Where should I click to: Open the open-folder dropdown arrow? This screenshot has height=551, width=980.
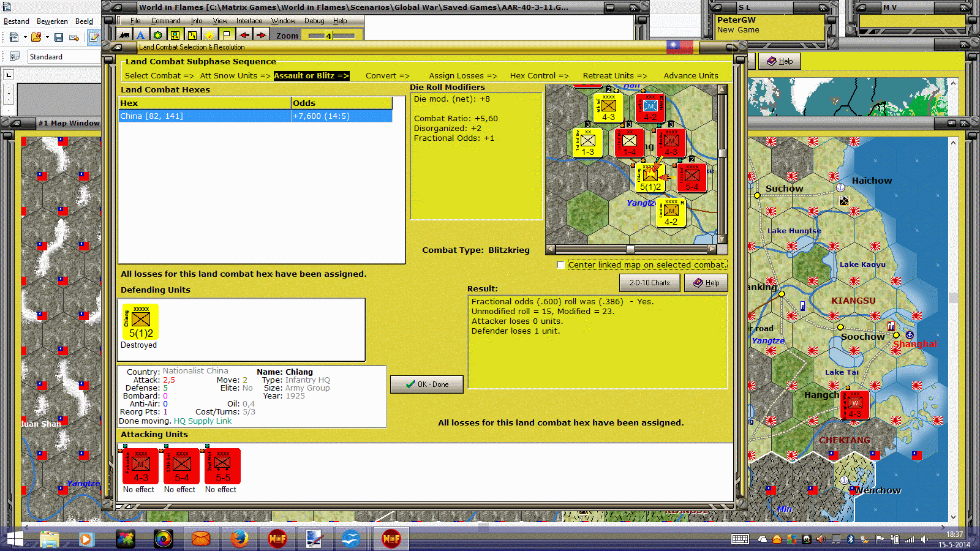(x=47, y=37)
